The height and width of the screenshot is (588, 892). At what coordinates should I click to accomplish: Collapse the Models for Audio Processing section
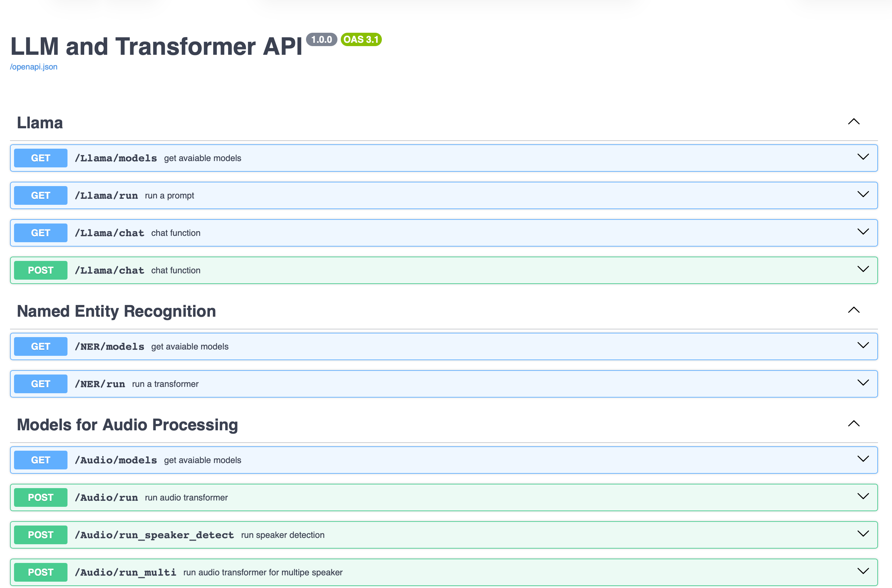[x=854, y=424]
